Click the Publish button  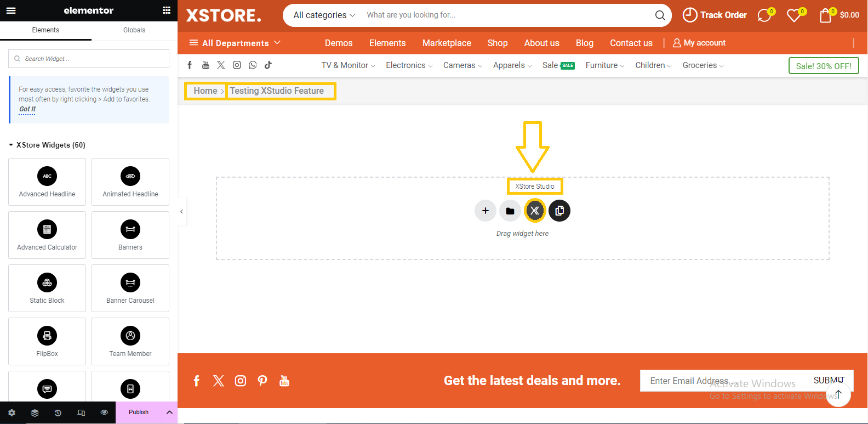point(139,412)
